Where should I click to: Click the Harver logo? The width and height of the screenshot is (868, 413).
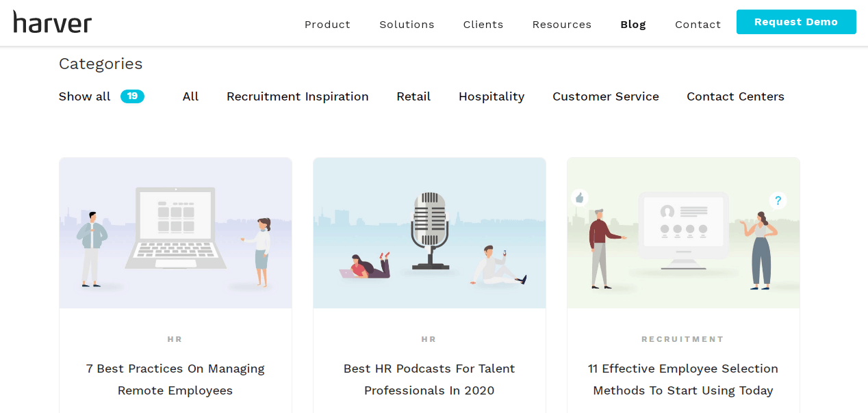pyautogui.click(x=53, y=22)
